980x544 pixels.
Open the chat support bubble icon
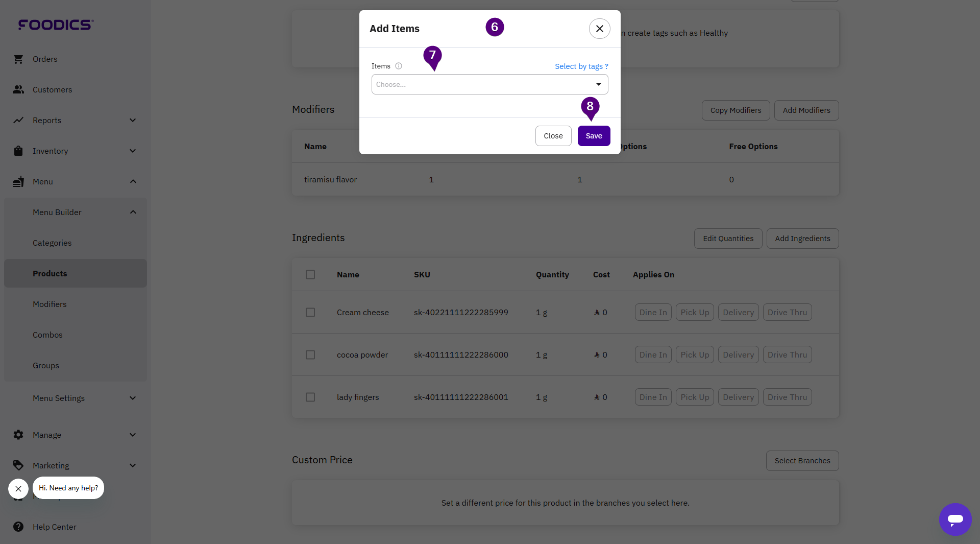pos(955,519)
